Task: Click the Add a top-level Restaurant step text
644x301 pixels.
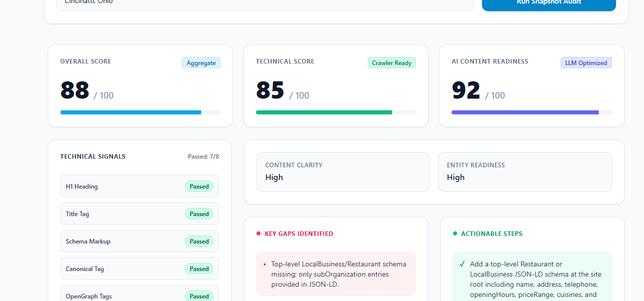Action: tap(536, 279)
